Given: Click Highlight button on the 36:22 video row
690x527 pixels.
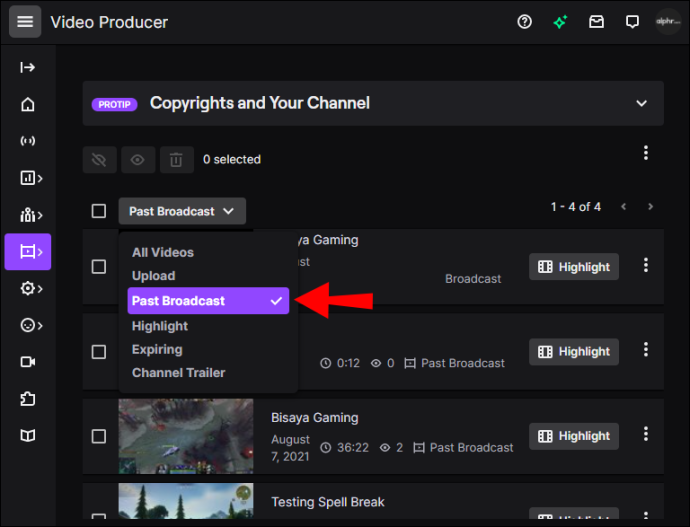Looking at the screenshot, I should click(574, 436).
